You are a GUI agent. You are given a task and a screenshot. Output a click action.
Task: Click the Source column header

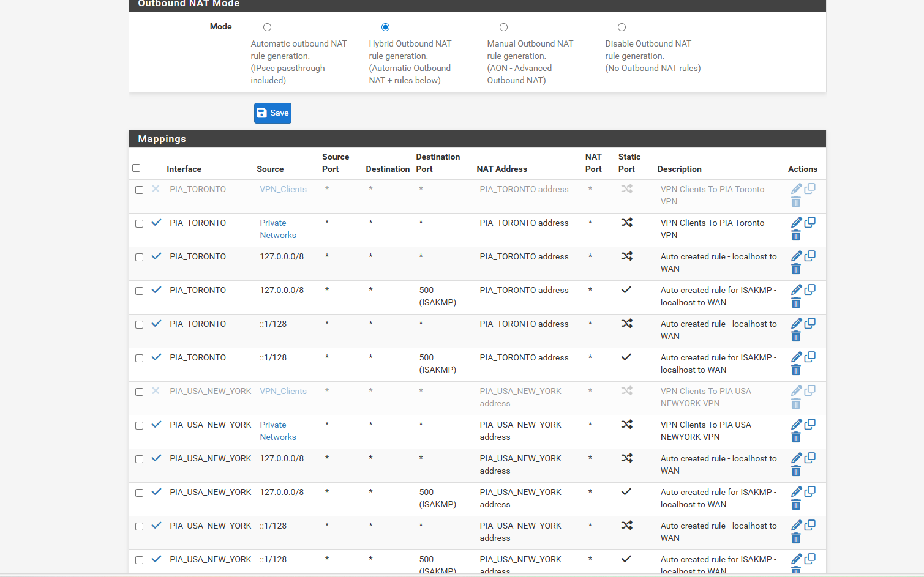270,169
